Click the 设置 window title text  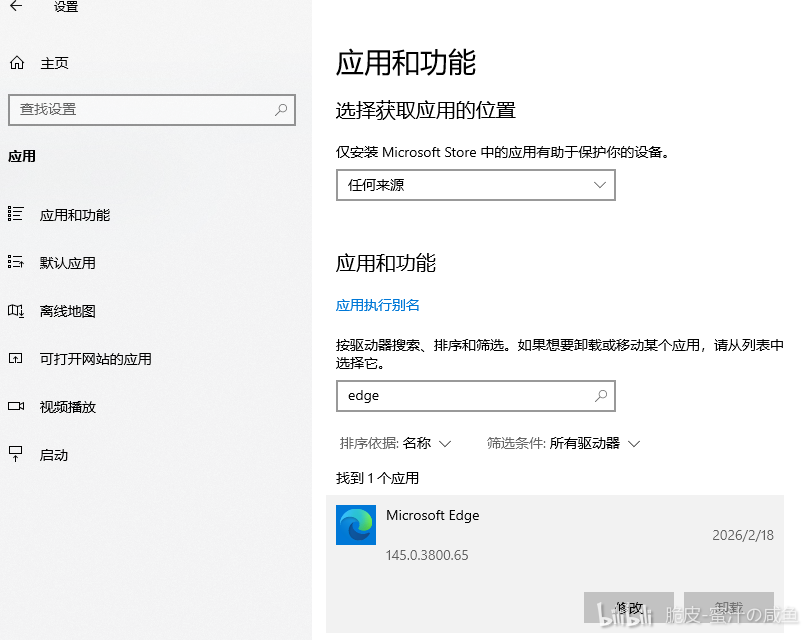(66, 7)
